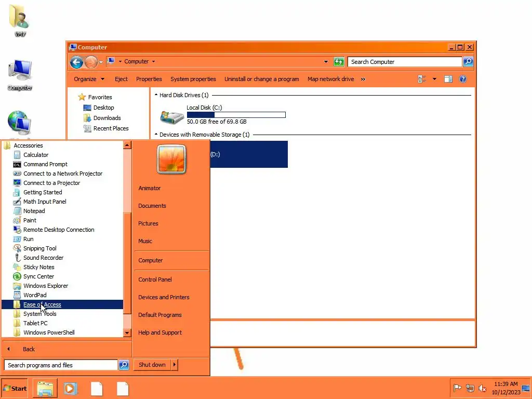Click System properties
Viewport: 532px width, 399px height.
[193, 79]
